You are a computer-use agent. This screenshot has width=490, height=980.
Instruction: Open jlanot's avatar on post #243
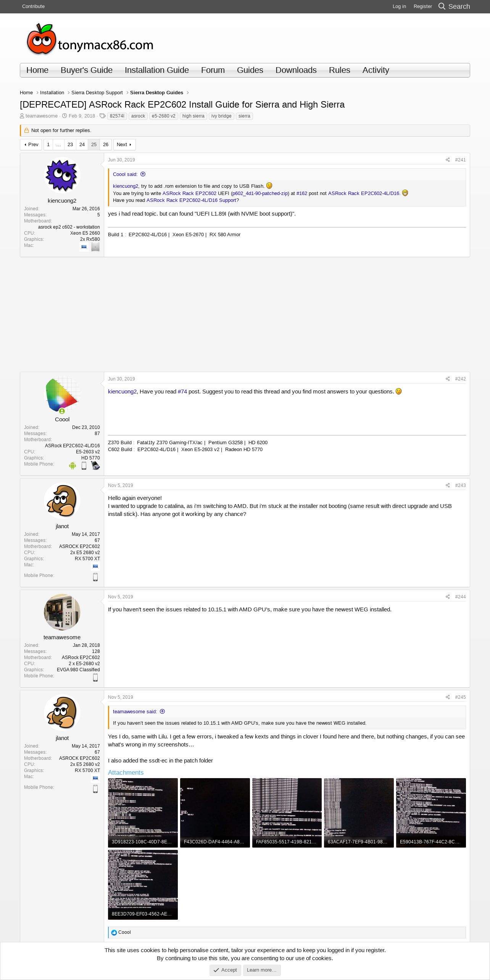click(62, 501)
